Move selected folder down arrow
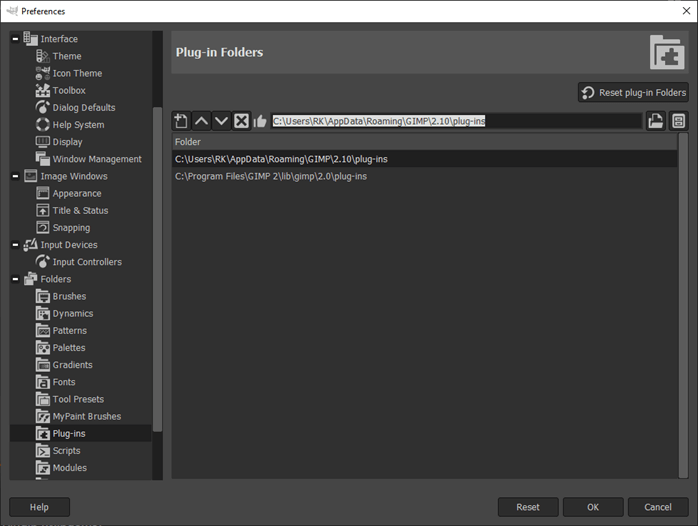The width and height of the screenshot is (698, 526). (221, 121)
